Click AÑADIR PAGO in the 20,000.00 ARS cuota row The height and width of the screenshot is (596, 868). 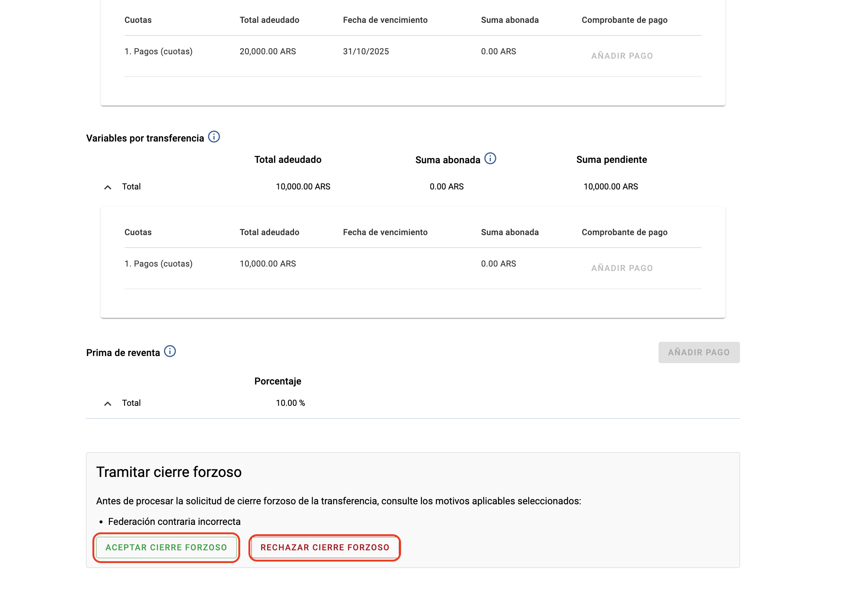(x=622, y=56)
